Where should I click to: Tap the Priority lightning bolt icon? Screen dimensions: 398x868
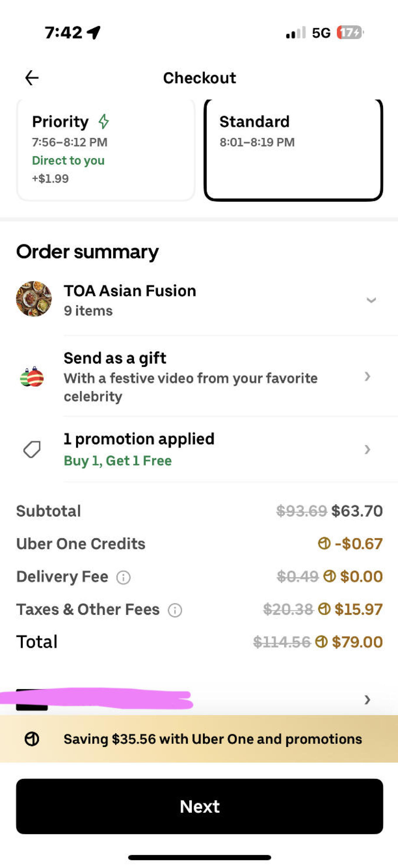(x=104, y=121)
